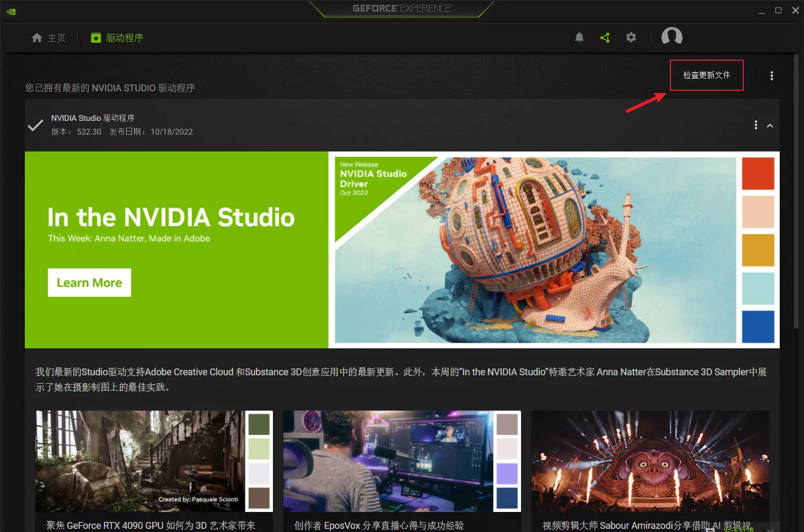Open NVIDIA Studio driver row options menu
The height and width of the screenshot is (532, 804).
755,125
